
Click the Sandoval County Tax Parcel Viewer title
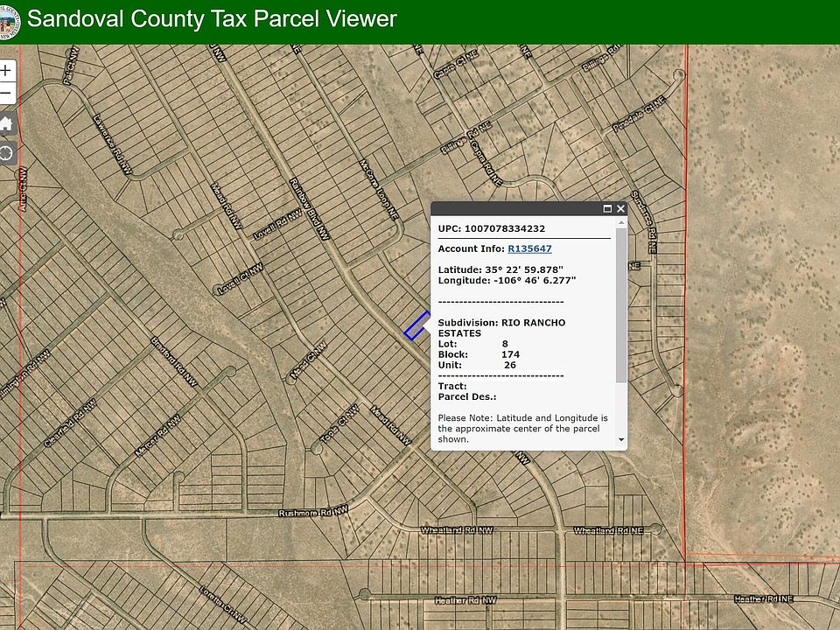point(212,19)
